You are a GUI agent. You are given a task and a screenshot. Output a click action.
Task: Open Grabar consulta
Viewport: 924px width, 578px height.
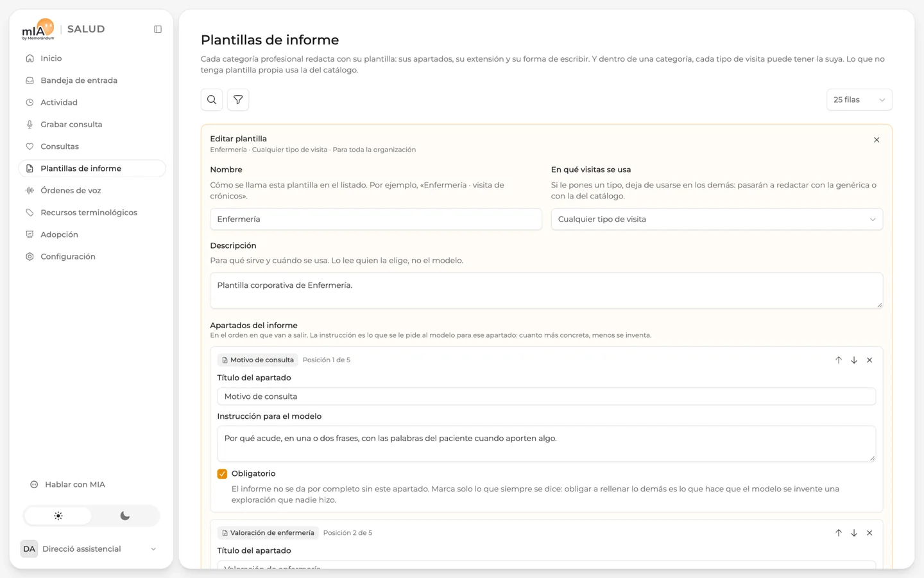pyautogui.click(x=92, y=125)
